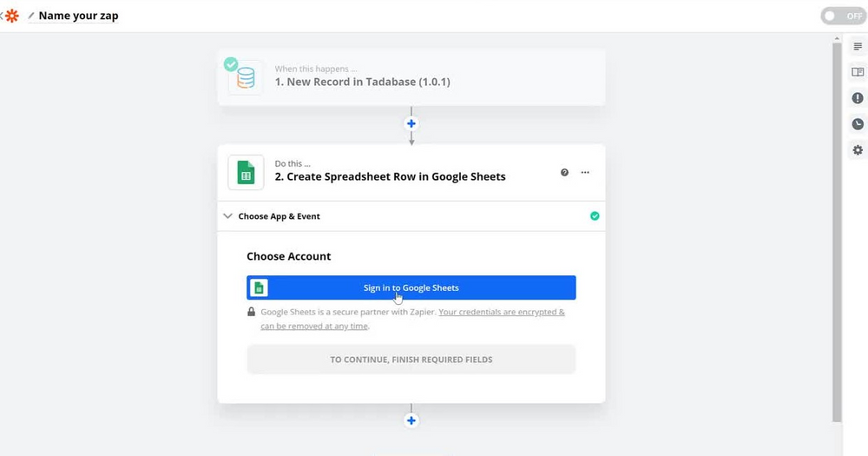The height and width of the screenshot is (456, 868).
Task: Click the Zapier orange logo icon
Action: point(11,16)
